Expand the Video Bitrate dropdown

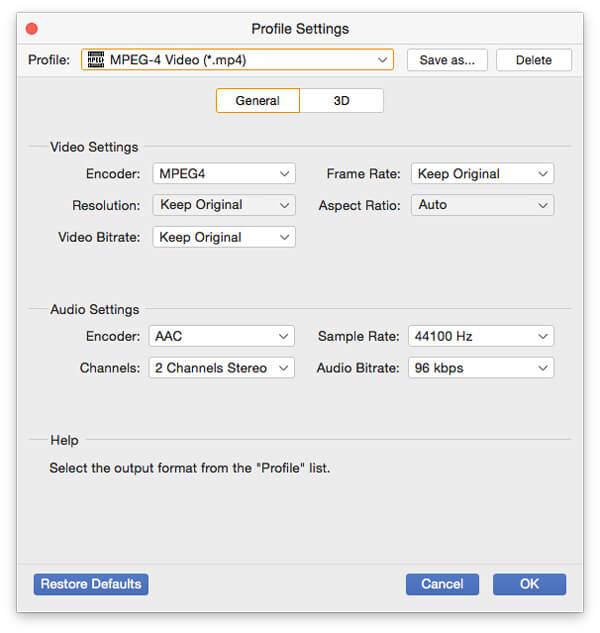point(224,237)
